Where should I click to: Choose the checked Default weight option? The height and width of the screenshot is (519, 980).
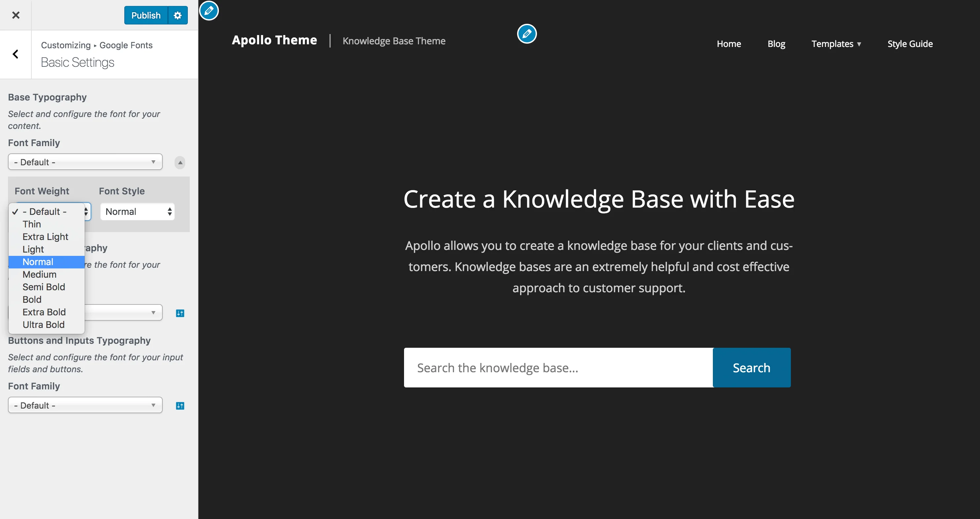click(44, 212)
